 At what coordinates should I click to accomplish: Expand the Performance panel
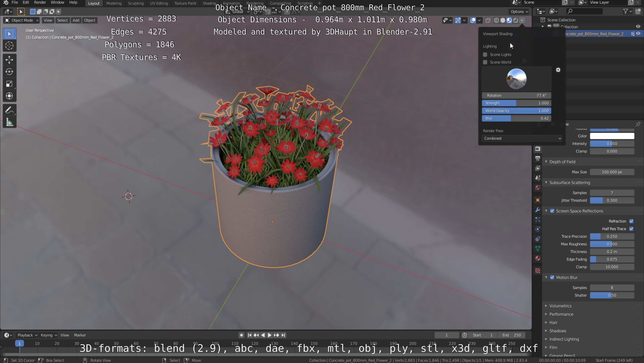[561, 314]
